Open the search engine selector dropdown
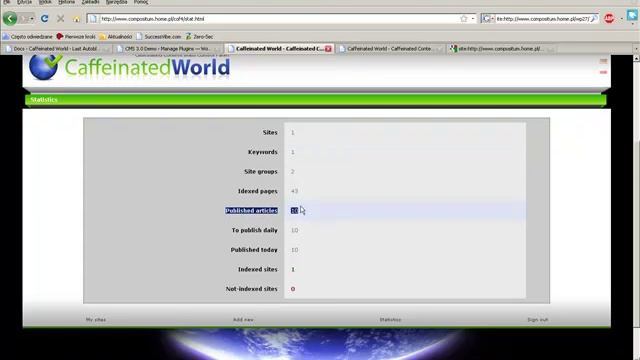Screen dimensions: 640x360 pyautogui.click(x=487, y=18)
